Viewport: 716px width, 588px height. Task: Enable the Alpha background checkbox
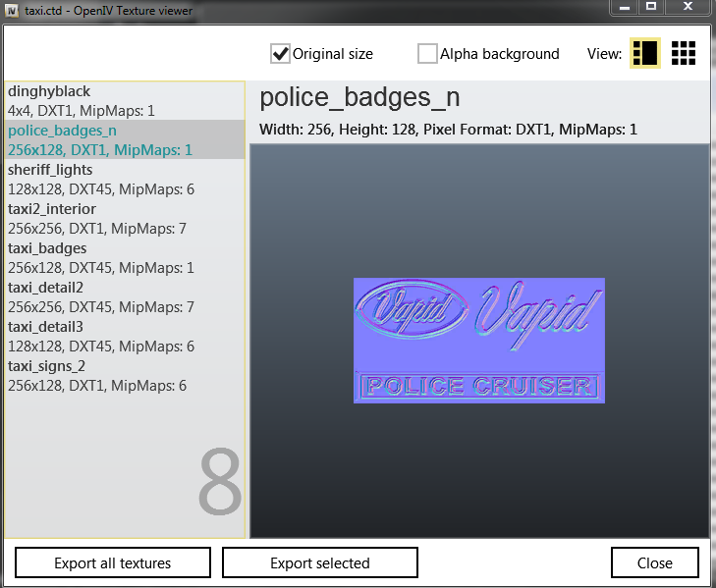[x=427, y=53]
